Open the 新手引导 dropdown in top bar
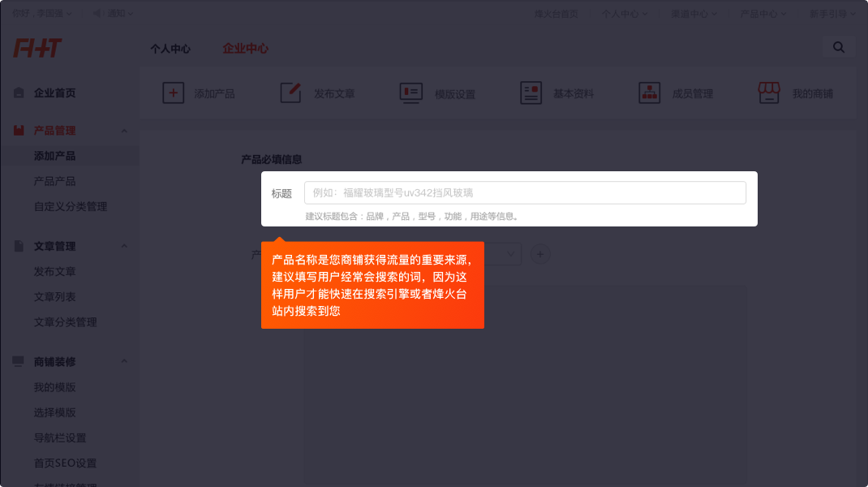The image size is (868, 487). [831, 14]
